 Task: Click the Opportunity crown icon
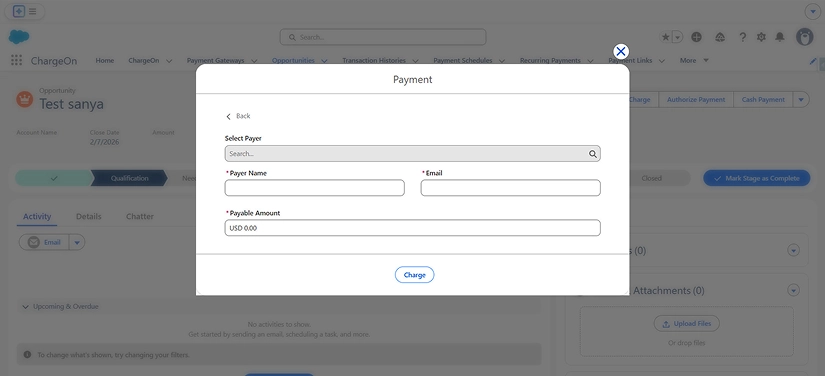click(x=25, y=98)
